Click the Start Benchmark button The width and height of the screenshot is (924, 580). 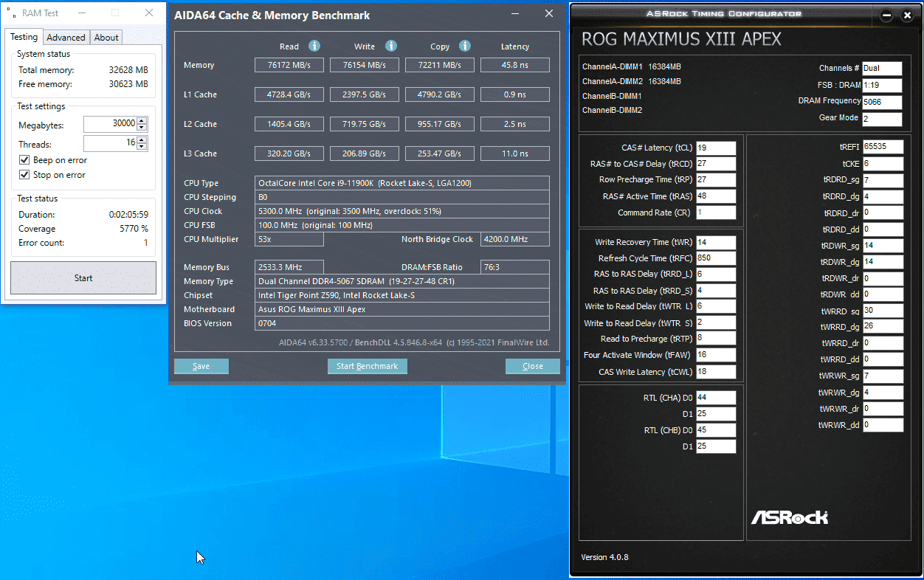click(367, 366)
